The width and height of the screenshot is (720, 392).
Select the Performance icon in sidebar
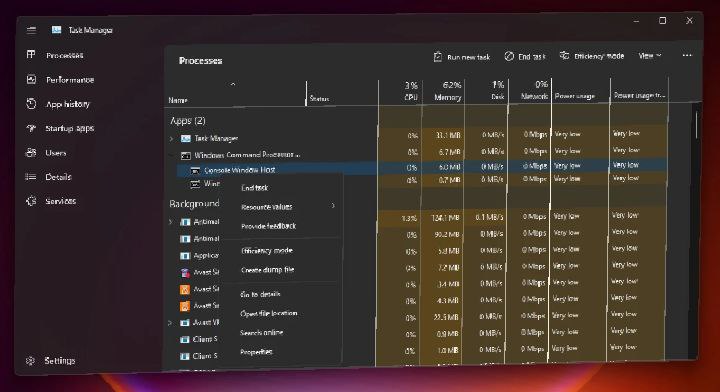coord(31,79)
